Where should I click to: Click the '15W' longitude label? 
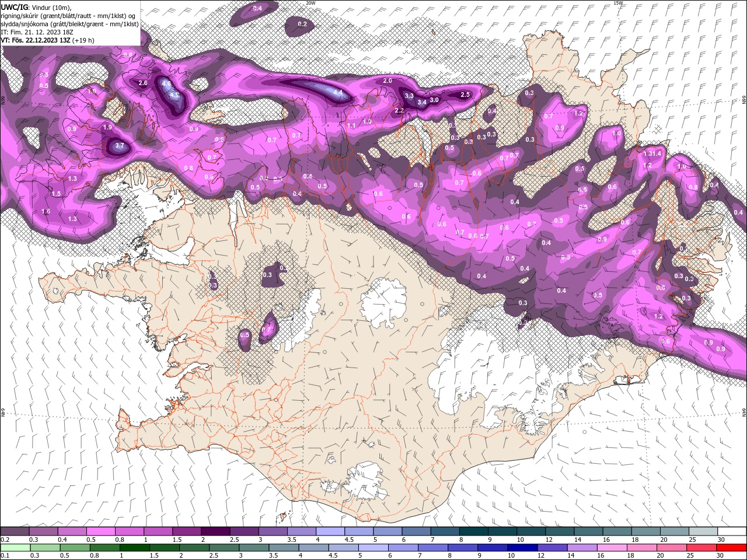618,3
